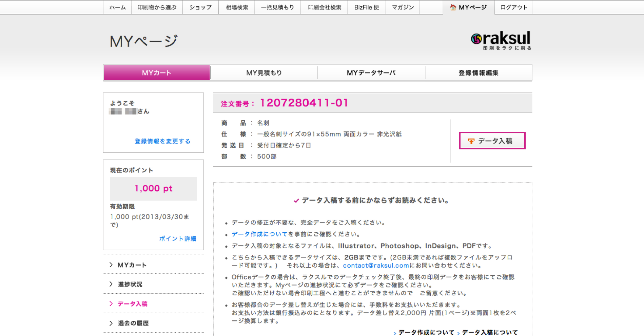
Task: Click the raksul logo
Action: (501, 41)
